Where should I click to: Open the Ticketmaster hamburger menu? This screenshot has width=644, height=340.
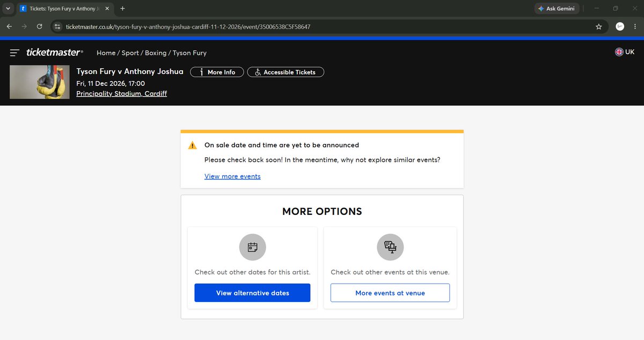(x=14, y=53)
